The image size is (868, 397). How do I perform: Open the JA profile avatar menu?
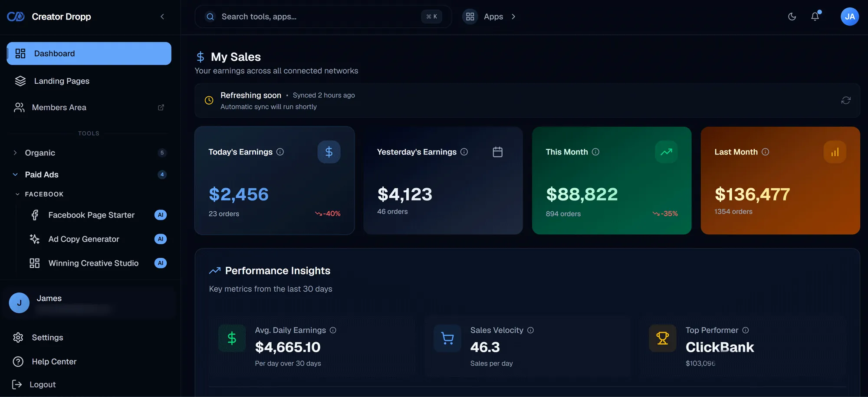tap(850, 16)
